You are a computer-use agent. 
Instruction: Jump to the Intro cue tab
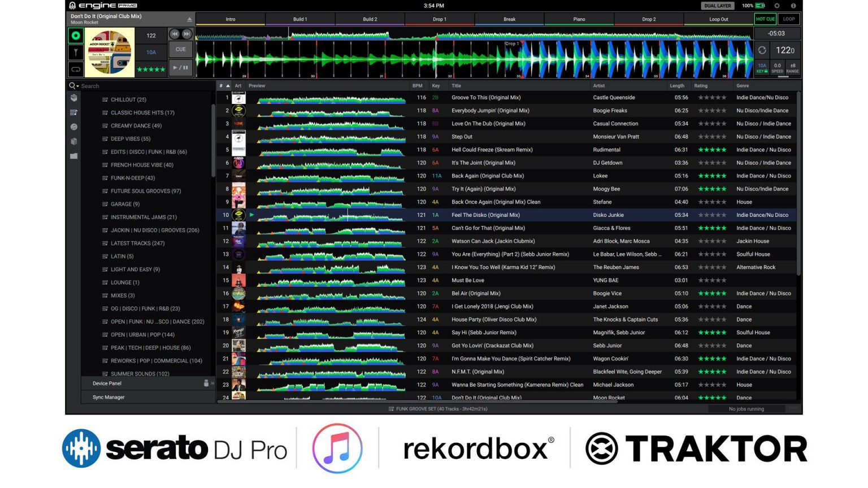pos(231,19)
